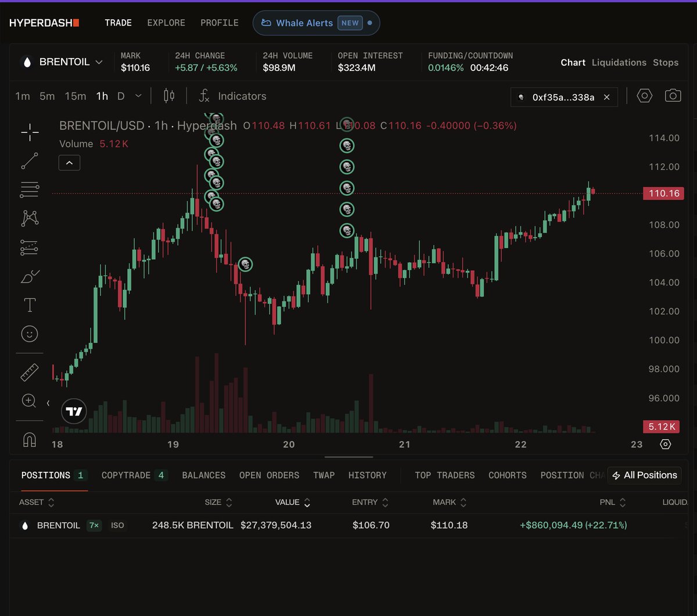Viewport: 697px width, 616px height.
Task: Sort positions by SIZE column
Action: click(218, 502)
